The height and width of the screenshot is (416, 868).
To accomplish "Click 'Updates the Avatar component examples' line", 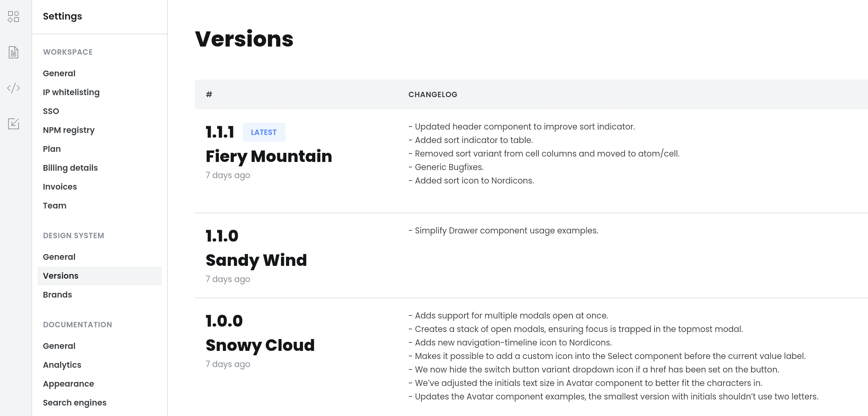I will [x=613, y=396].
